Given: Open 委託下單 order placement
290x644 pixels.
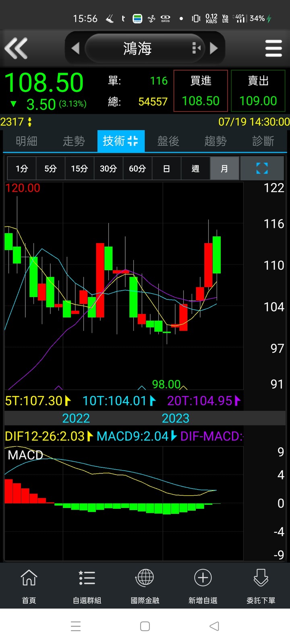Looking at the screenshot, I should coord(261,586).
